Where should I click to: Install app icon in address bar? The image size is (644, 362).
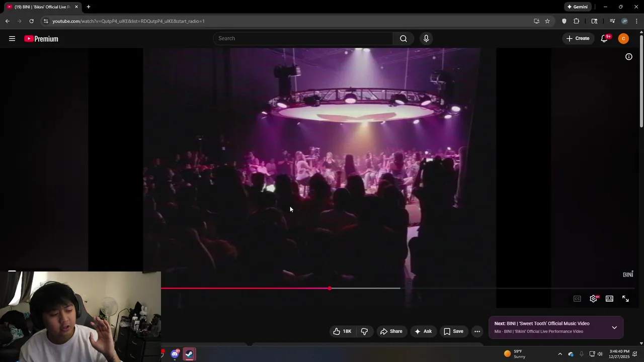click(x=536, y=21)
